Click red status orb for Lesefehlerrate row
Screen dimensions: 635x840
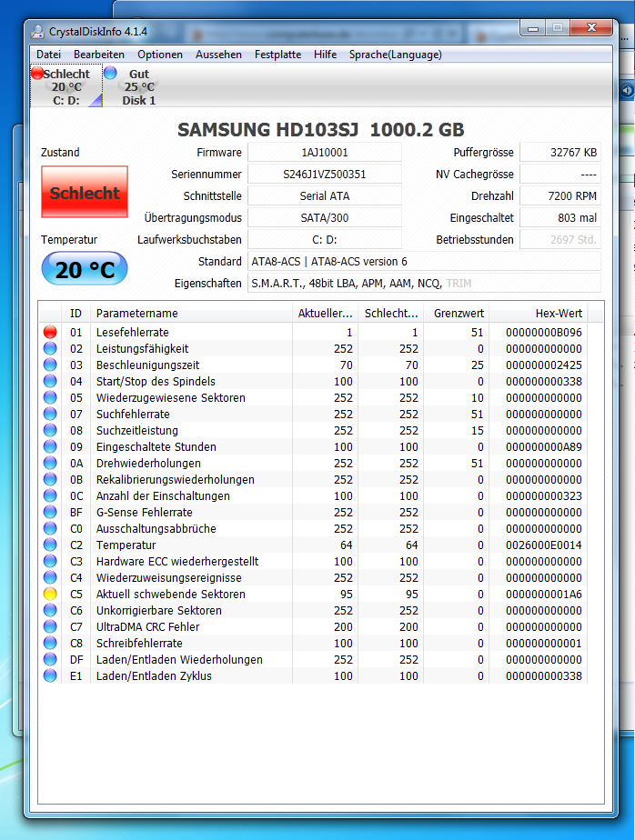(x=50, y=332)
